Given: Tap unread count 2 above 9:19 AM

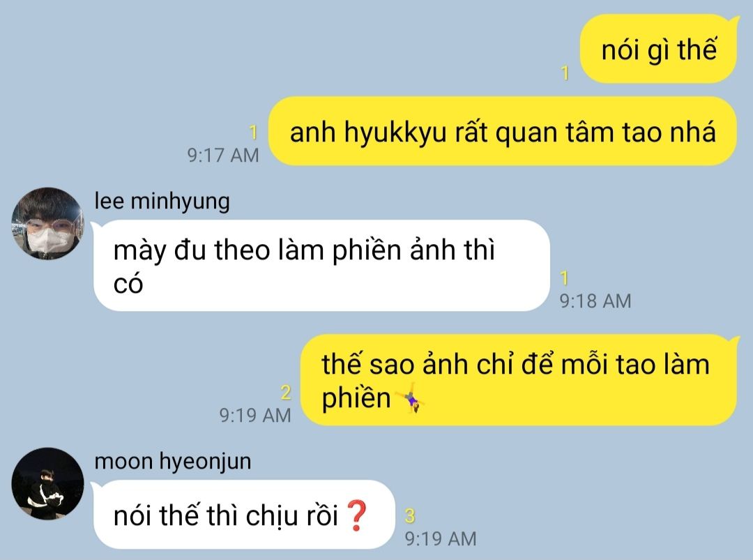Looking at the screenshot, I should (x=286, y=393).
